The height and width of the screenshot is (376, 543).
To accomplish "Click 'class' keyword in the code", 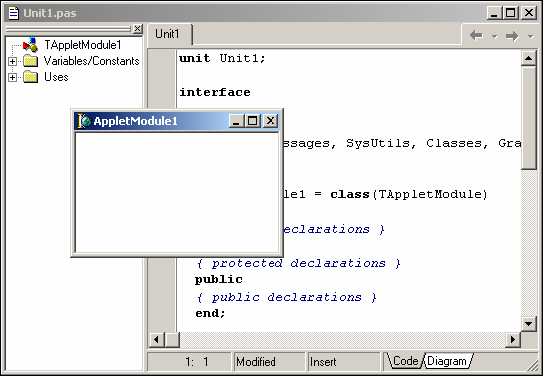I will (x=350, y=194).
